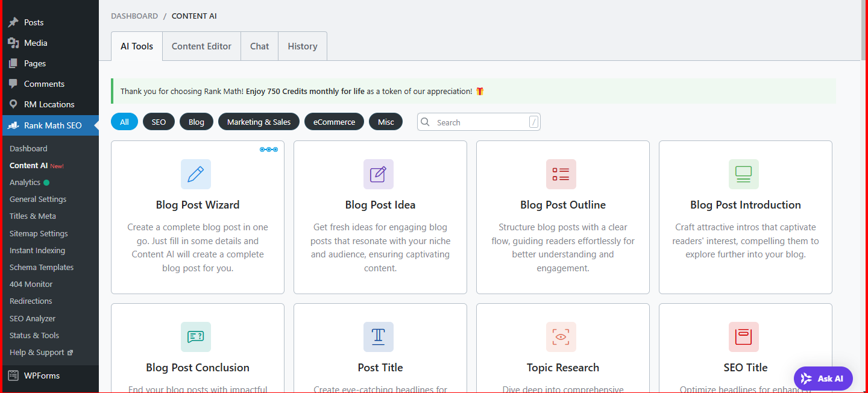
Task: Open Help & Support submenu item
Action: (x=37, y=352)
